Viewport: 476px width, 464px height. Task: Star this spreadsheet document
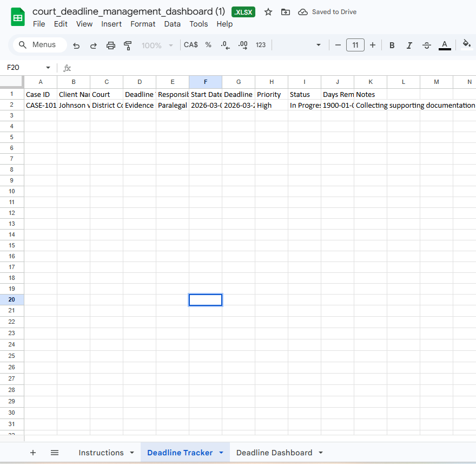[268, 12]
